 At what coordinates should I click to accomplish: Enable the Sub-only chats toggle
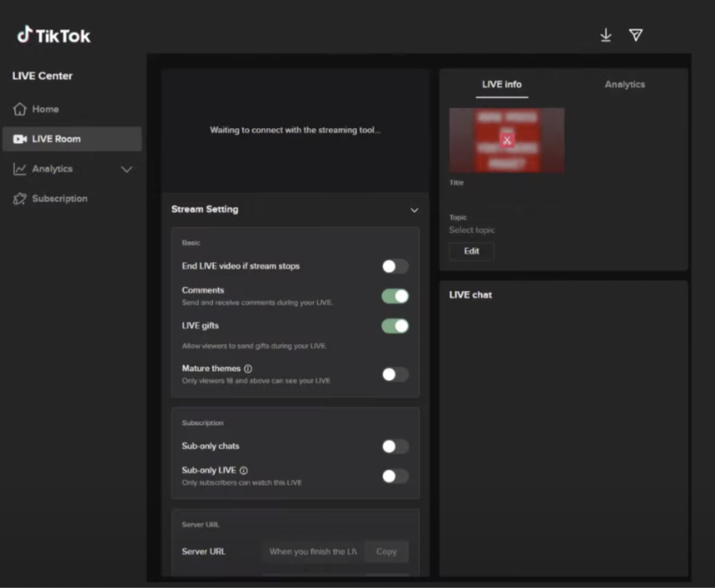[x=395, y=446]
